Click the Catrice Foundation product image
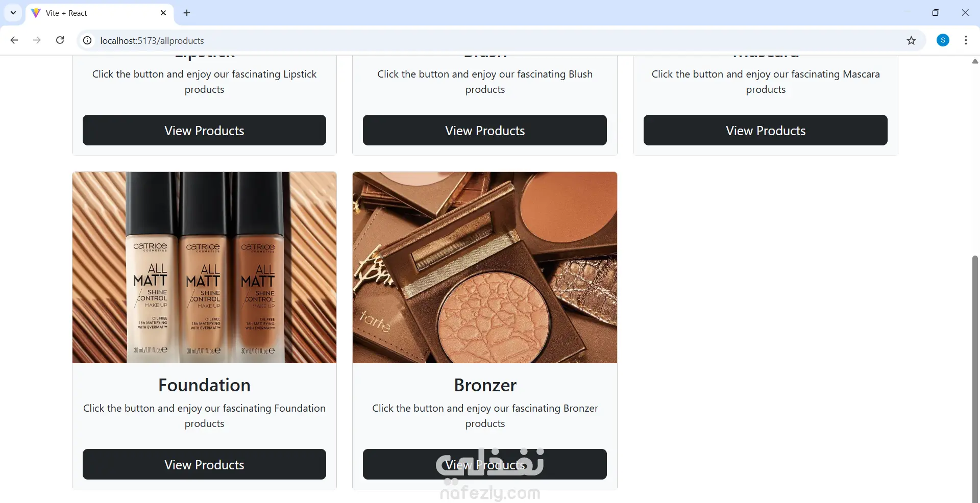Image resolution: width=980 pixels, height=503 pixels. [x=204, y=267]
